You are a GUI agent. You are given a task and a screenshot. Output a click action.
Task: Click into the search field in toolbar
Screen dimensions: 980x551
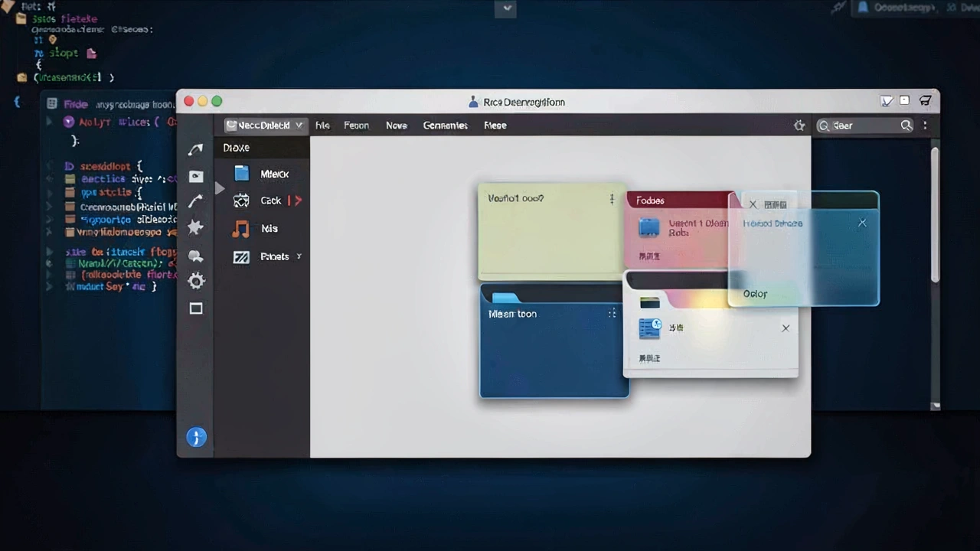click(x=865, y=126)
